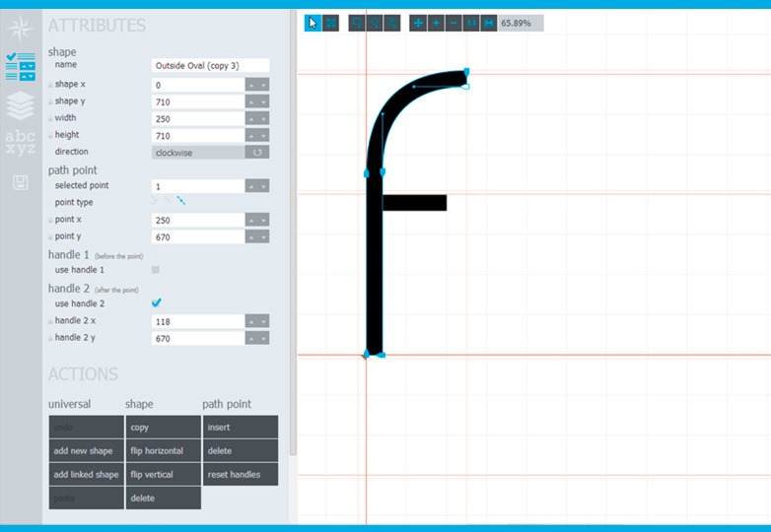Click the paste button

point(86,498)
